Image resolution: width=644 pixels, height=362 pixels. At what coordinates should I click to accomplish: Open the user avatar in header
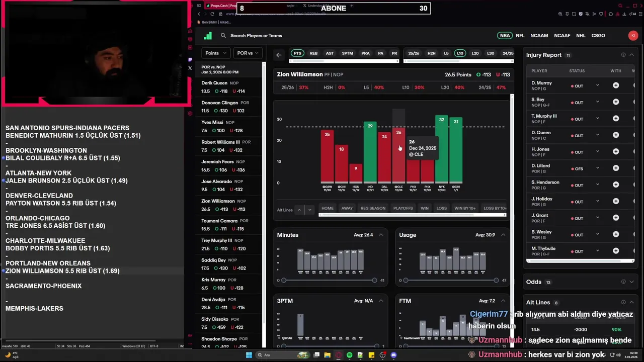click(x=633, y=36)
